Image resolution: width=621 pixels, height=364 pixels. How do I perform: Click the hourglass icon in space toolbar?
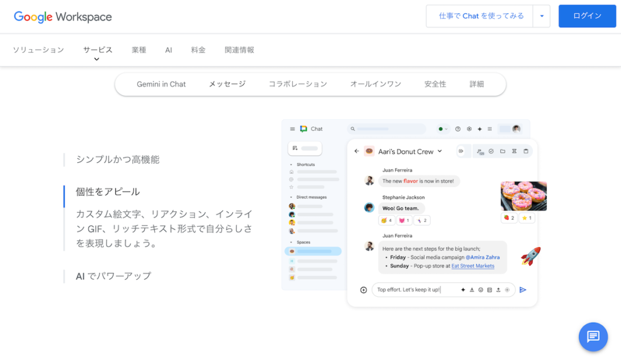click(x=514, y=151)
